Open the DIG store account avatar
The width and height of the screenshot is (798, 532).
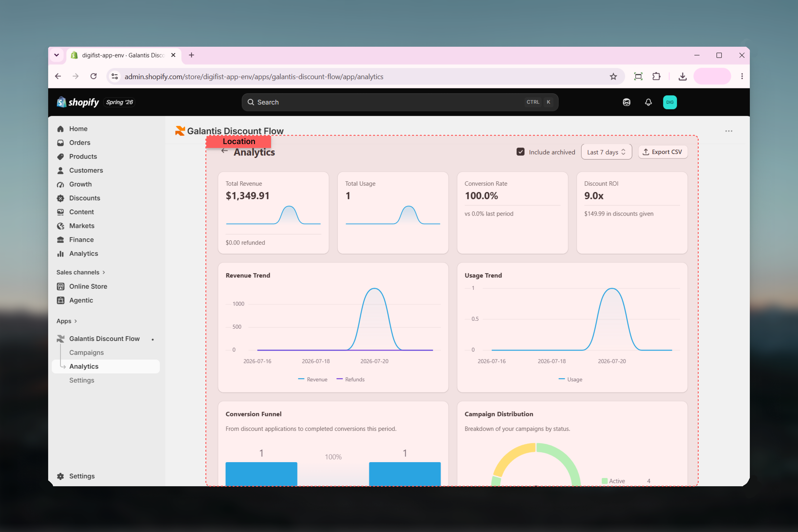click(670, 102)
